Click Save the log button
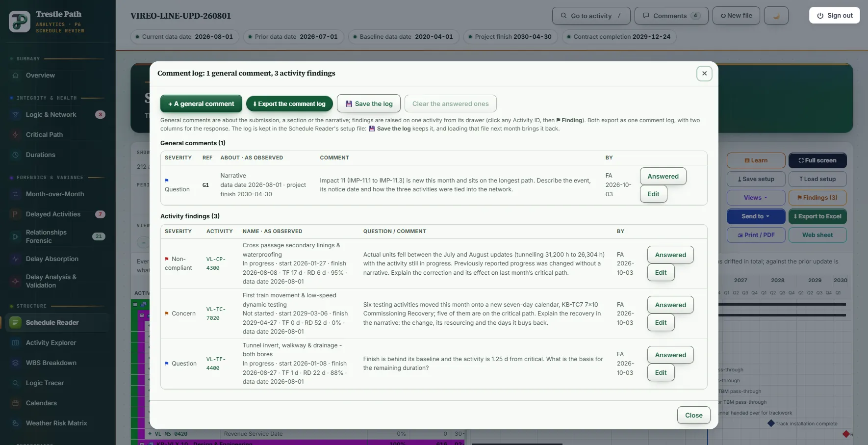Image resolution: width=868 pixels, height=445 pixels. pos(369,104)
